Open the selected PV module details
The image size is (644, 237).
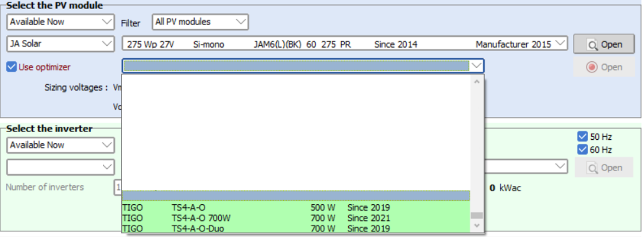604,44
